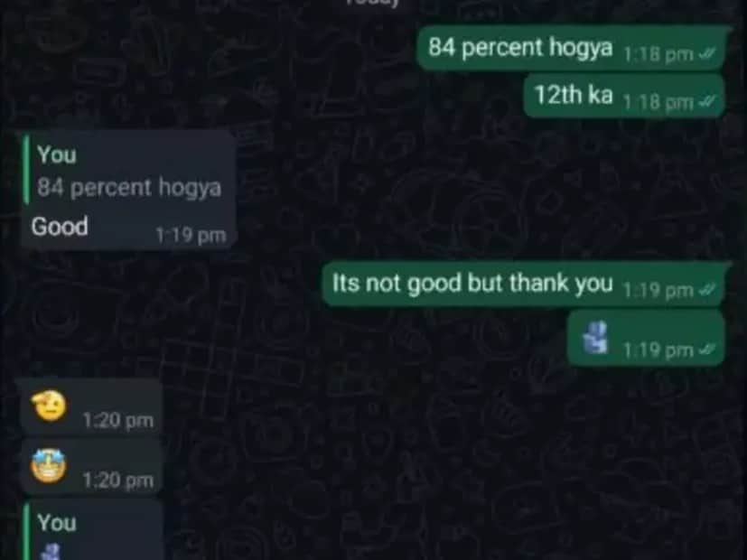This screenshot has height=560, width=747.
Task: Tap the saluting face emoji message
Action: pyautogui.click(x=49, y=406)
